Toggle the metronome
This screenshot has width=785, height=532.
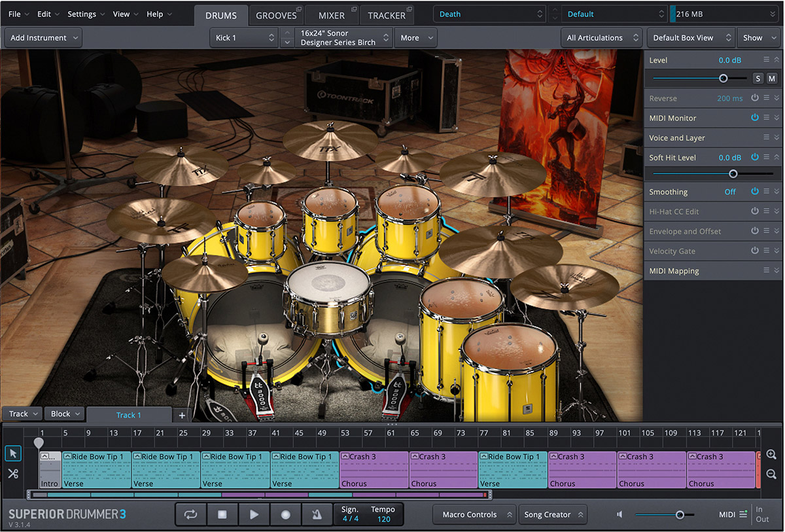pos(317,515)
